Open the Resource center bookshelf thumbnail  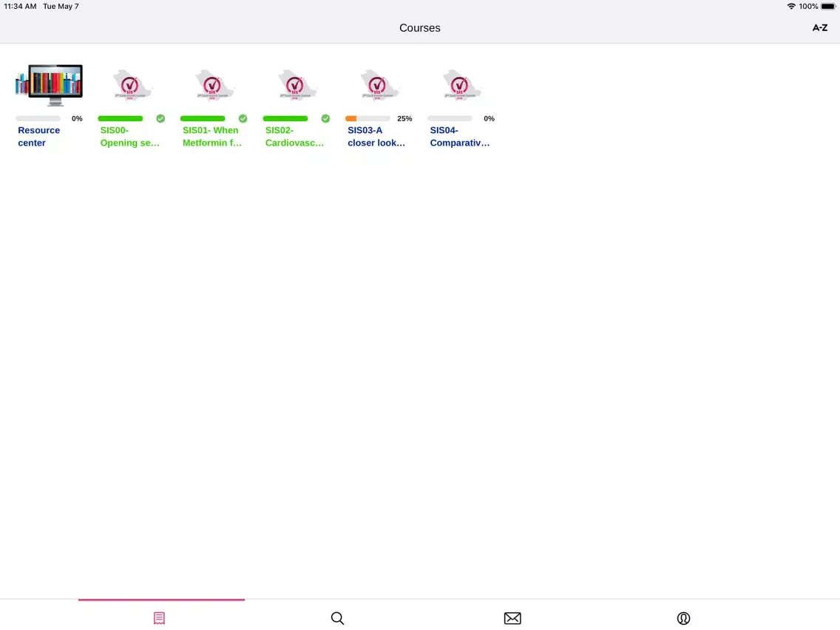pyautogui.click(x=49, y=85)
